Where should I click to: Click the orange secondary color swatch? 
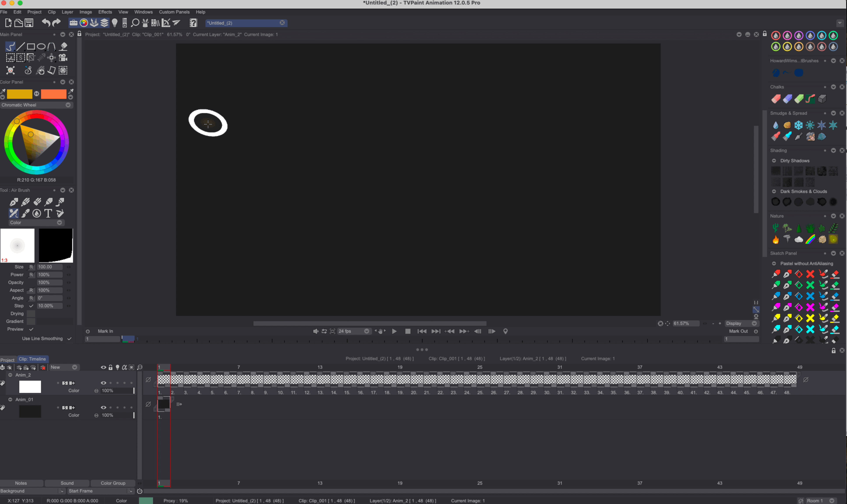click(53, 94)
